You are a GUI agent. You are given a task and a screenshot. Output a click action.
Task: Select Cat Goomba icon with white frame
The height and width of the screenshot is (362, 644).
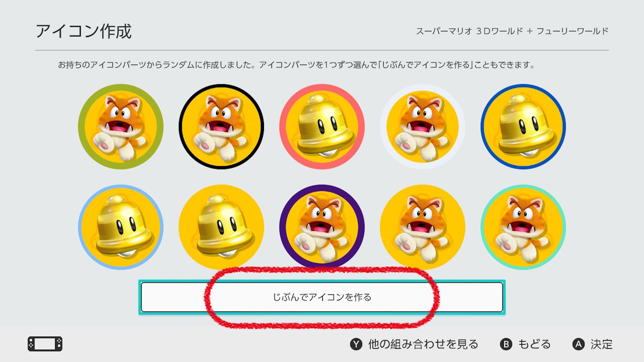click(423, 127)
